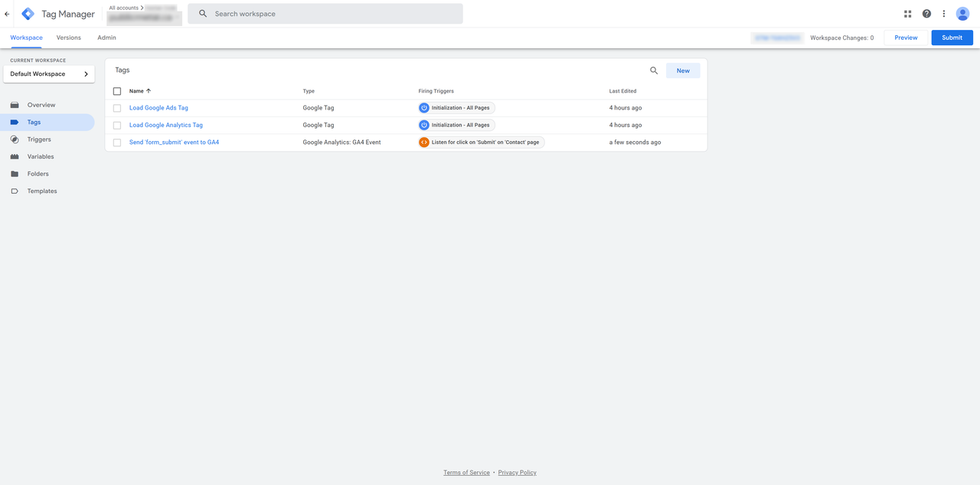
Task: Open the three-dot more options menu
Action: pos(944,14)
